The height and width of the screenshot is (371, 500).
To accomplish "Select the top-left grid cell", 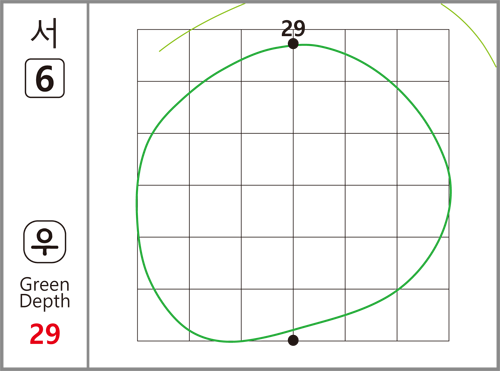I will (x=163, y=55).
